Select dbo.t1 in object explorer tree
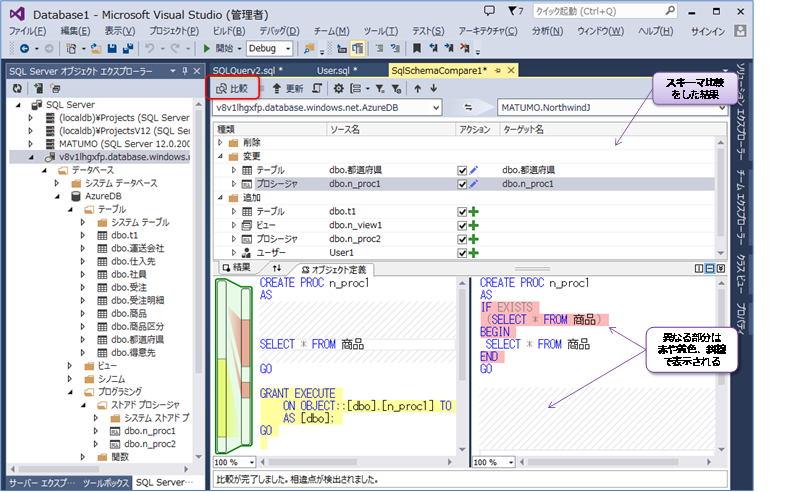The image size is (800, 492). tap(124, 235)
